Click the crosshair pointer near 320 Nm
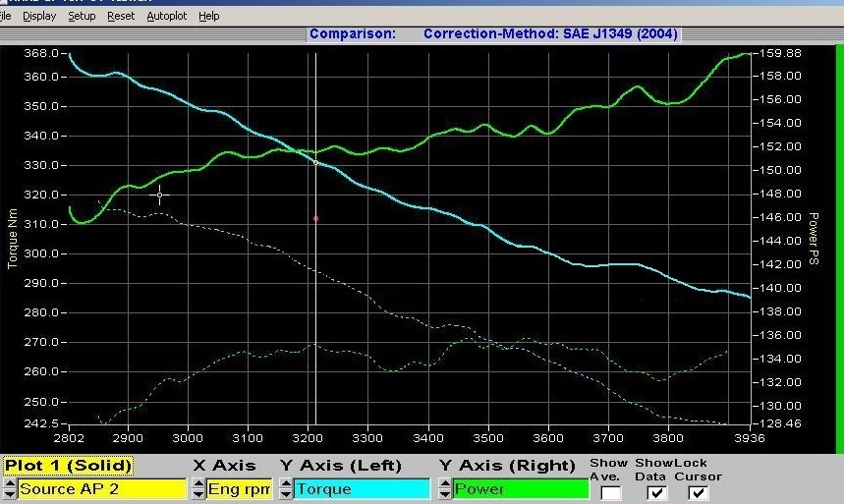Screen dimensions: 844x504 [160, 195]
